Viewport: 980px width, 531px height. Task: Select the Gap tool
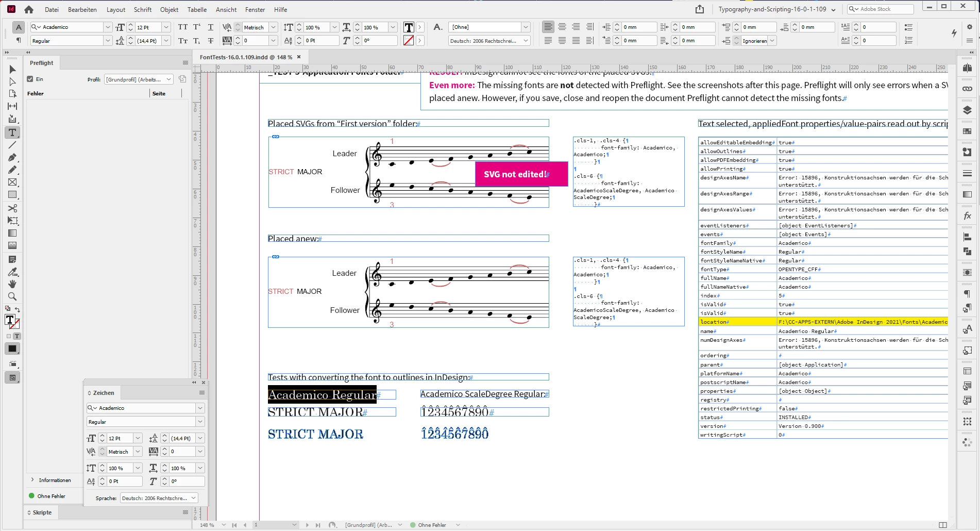coord(12,106)
